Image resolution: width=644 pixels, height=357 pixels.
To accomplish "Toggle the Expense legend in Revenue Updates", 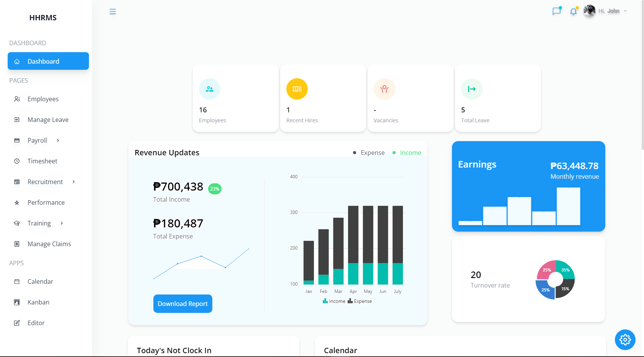I will [x=369, y=153].
